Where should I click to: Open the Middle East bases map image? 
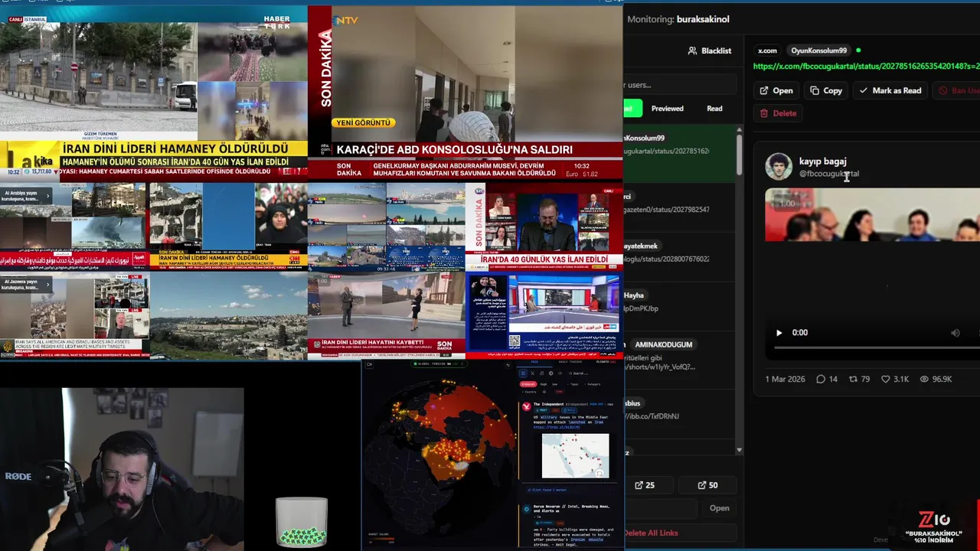[x=575, y=456]
